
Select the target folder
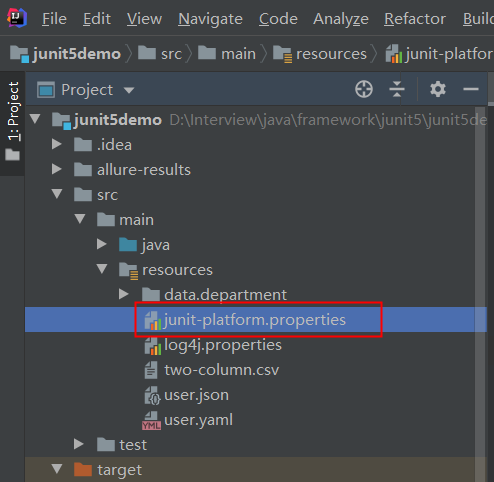point(108,470)
